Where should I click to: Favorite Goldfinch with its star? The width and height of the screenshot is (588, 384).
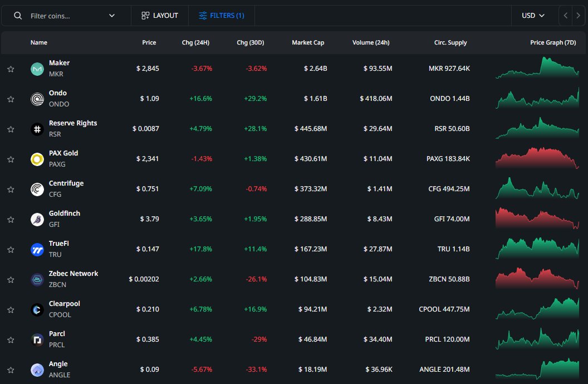point(11,220)
